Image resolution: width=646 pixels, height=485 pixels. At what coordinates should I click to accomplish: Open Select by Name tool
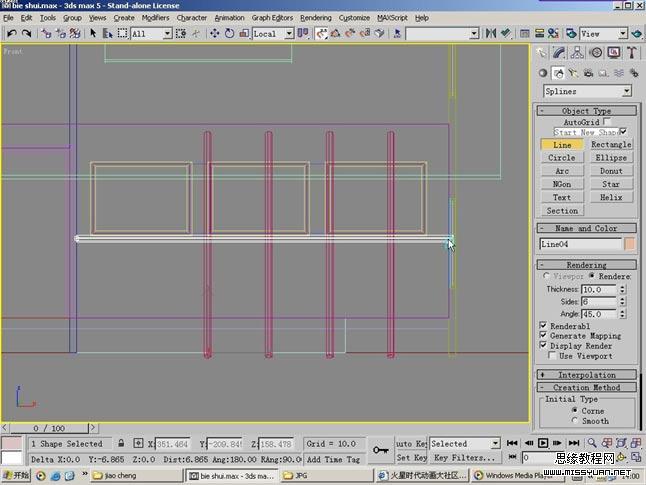pos(108,33)
